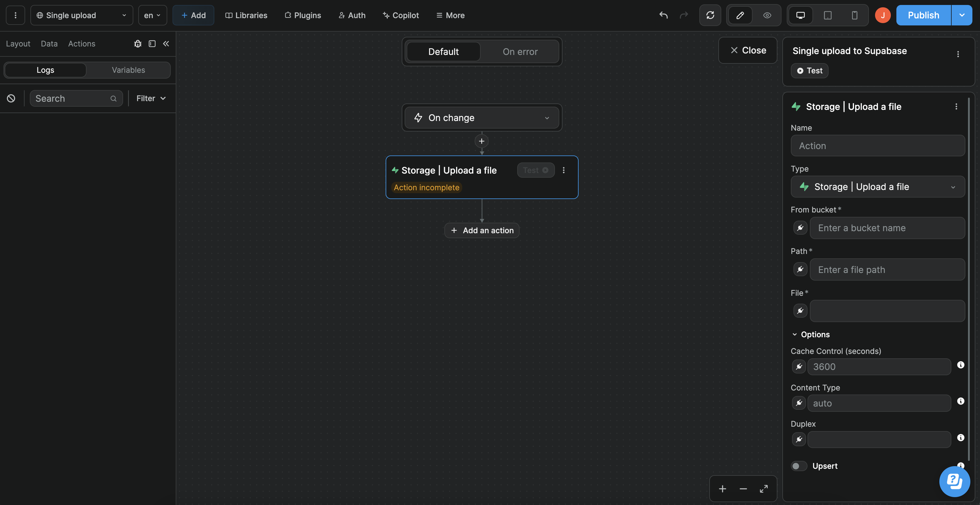The height and width of the screenshot is (505, 980).
Task: Activate edit mode with the pencil toggle
Action: pos(740,15)
